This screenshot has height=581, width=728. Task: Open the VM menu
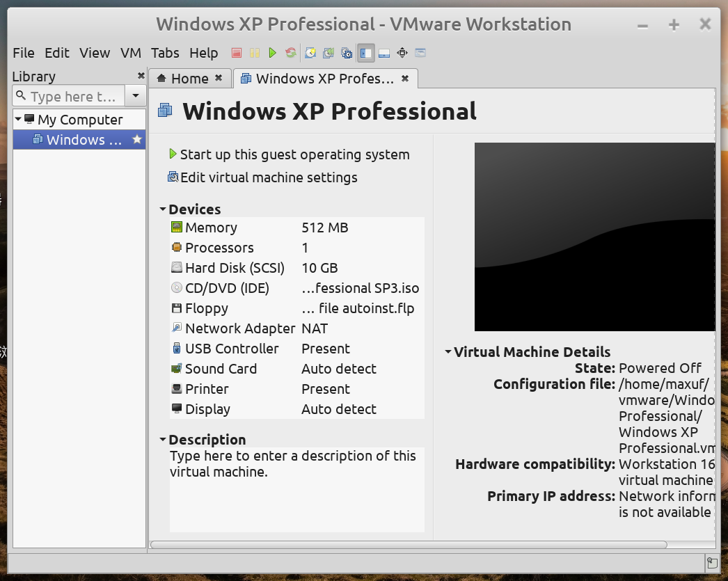point(130,53)
